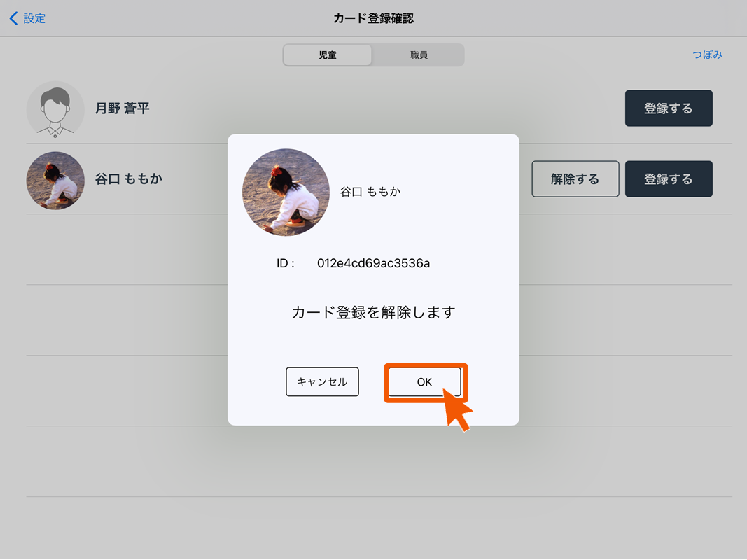
Task: Tap the 月野 蒼平 name label
Action: (123, 108)
